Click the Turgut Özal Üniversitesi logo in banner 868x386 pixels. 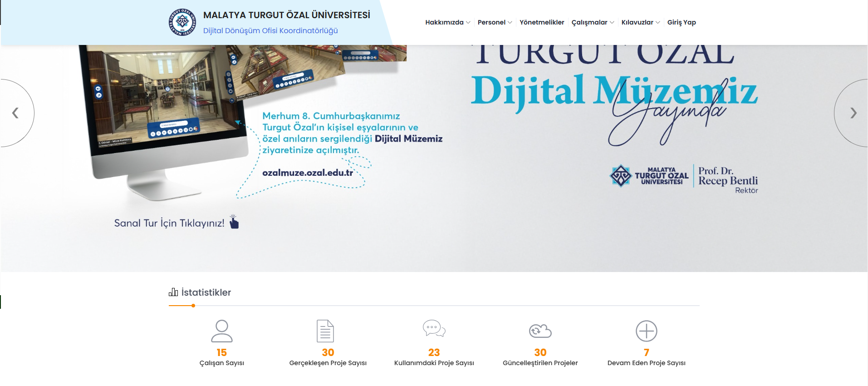point(649,176)
